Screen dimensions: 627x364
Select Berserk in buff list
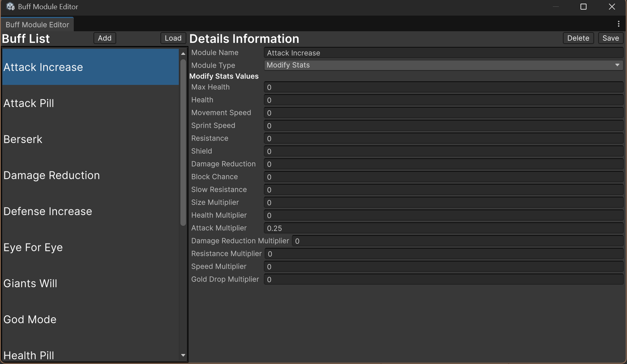coord(91,139)
